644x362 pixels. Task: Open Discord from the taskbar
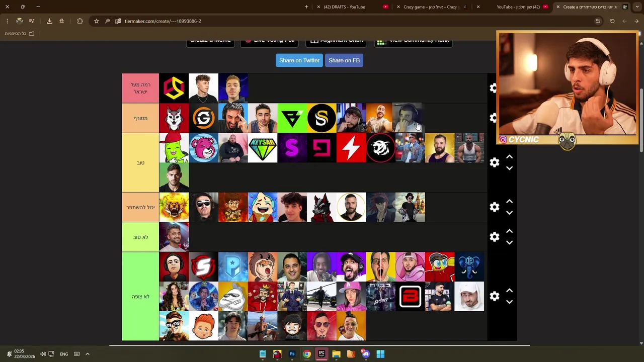pyautogui.click(x=366, y=354)
